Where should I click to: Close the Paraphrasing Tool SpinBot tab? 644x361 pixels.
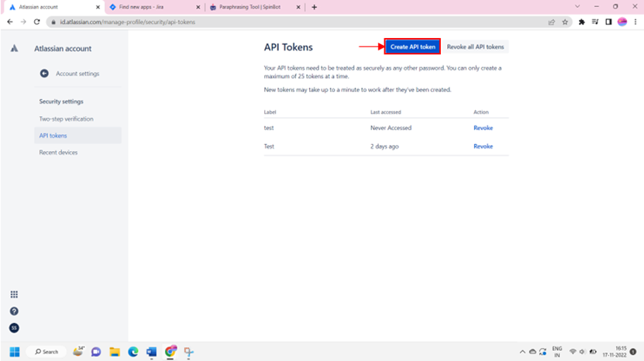[298, 8]
